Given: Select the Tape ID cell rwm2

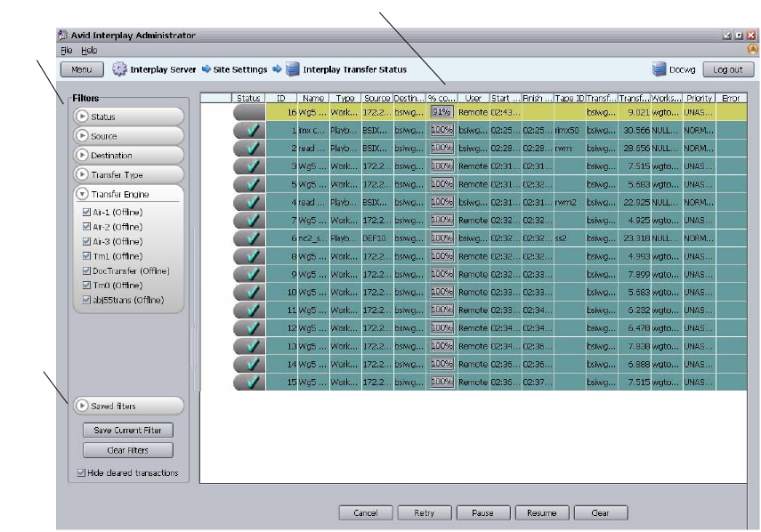Looking at the screenshot, I should point(570,202).
